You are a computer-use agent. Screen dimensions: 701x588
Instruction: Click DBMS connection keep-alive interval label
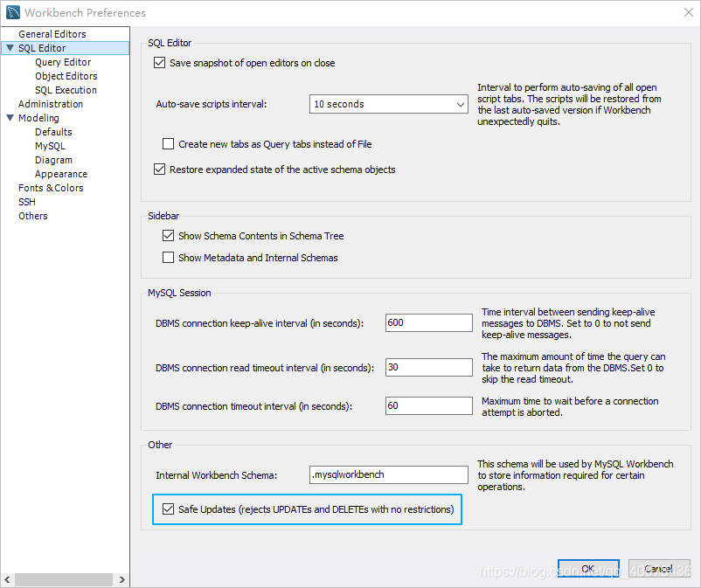260,323
